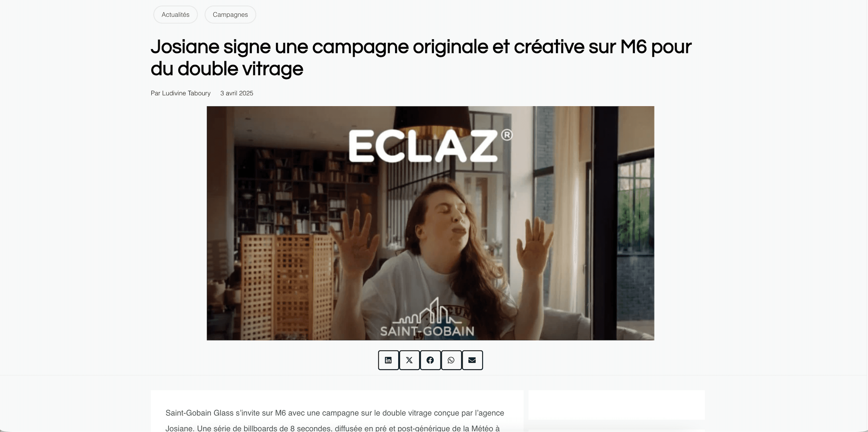Share the article on X

click(x=409, y=360)
